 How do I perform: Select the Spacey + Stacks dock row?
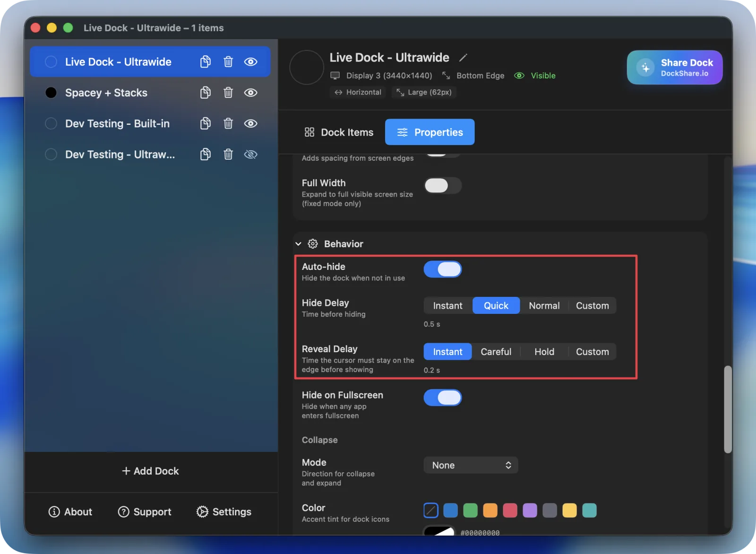click(x=150, y=93)
